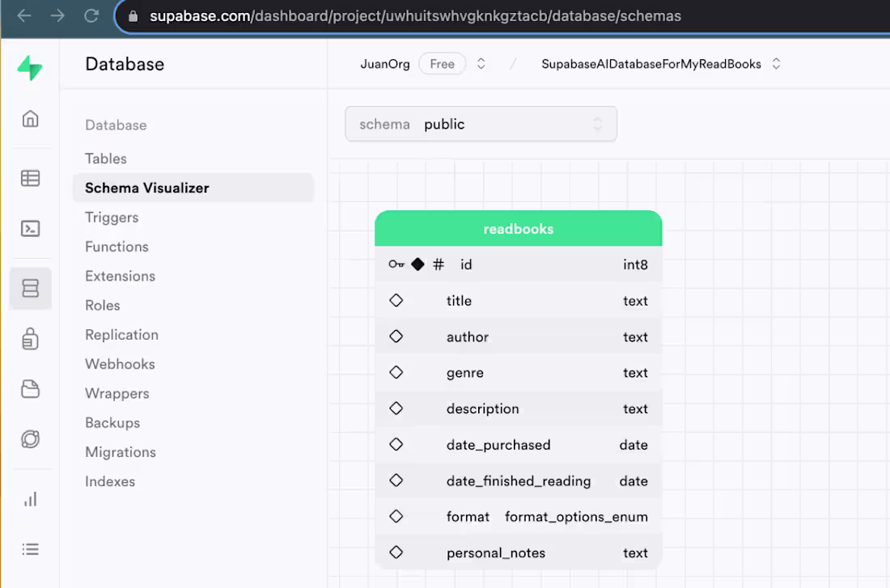Click the primary key icon on id column
Screen dimensions: 890x588
pos(396,264)
